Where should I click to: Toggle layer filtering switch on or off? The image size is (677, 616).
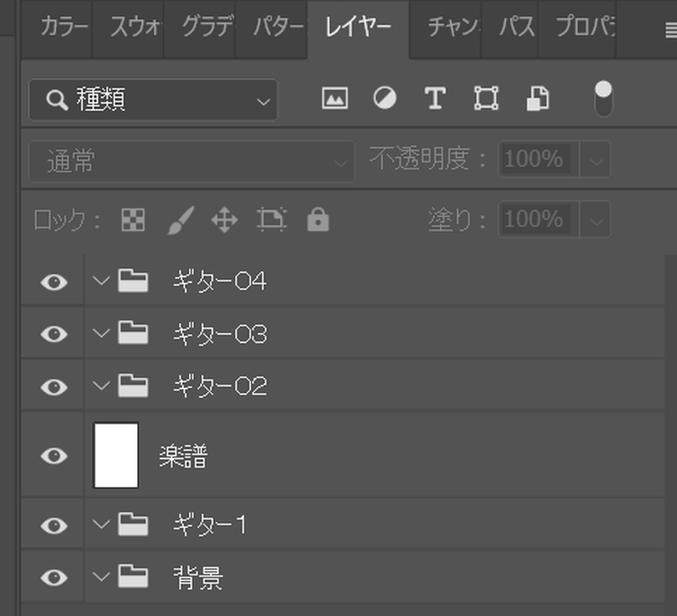point(603,99)
